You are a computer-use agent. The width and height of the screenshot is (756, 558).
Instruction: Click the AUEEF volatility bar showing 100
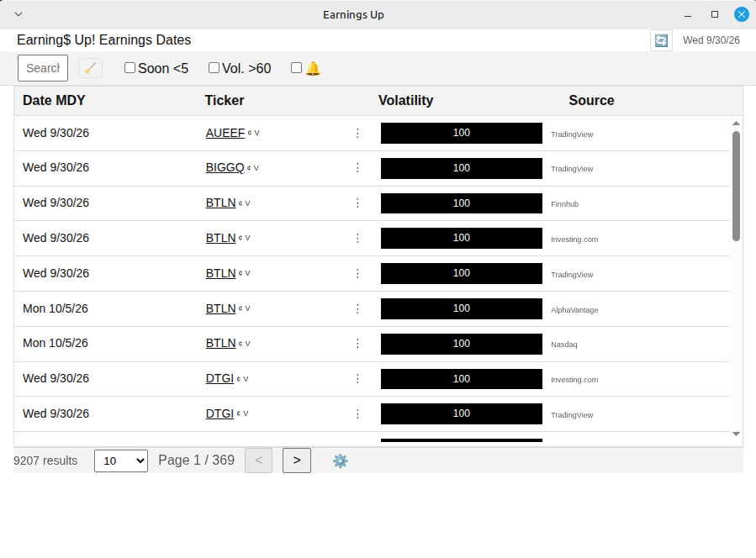[x=462, y=133]
